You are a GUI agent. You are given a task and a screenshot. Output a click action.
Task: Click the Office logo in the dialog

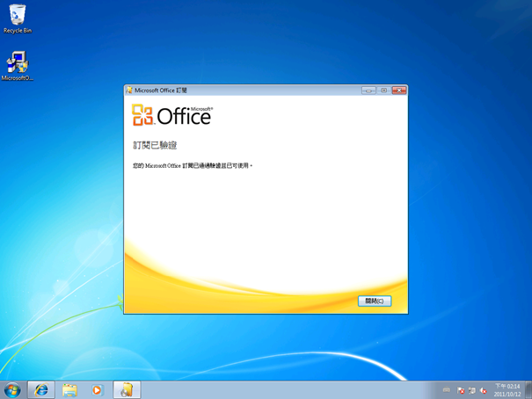click(x=172, y=115)
